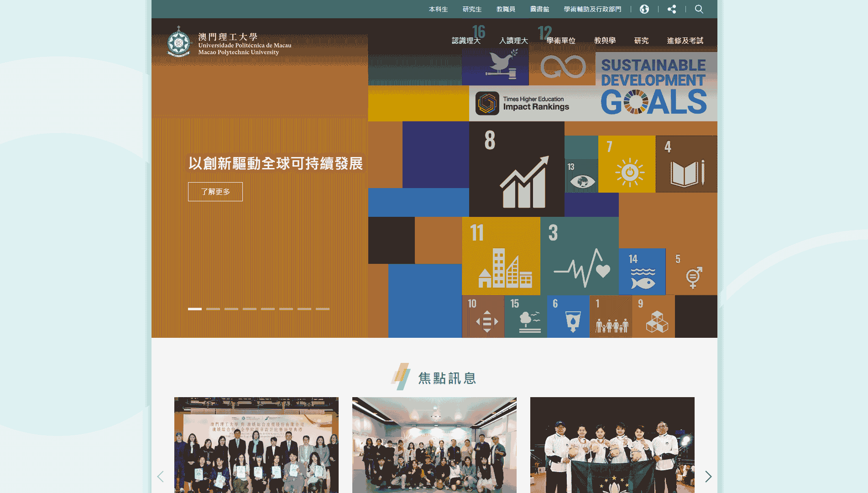Click the 了解更多 button
The width and height of the screenshot is (868, 493).
point(215,192)
